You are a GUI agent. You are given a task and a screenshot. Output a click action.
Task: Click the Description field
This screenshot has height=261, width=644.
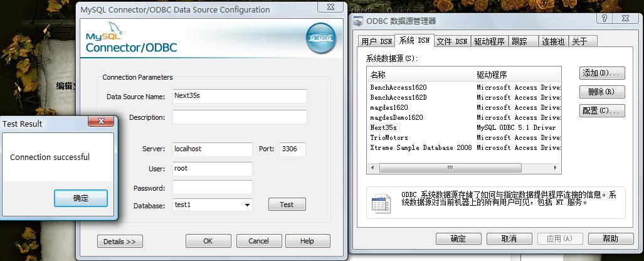240,117
